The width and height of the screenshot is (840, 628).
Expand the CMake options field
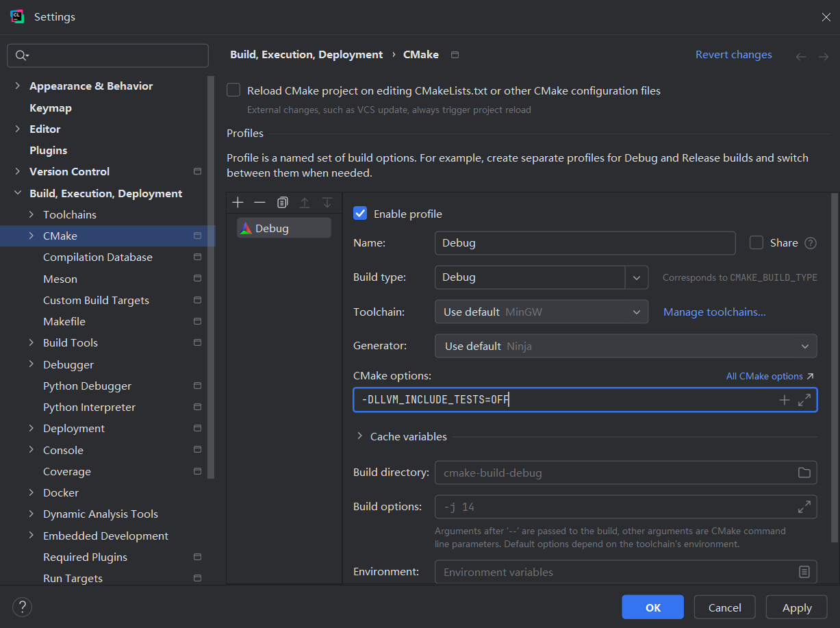[x=804, y=400]
